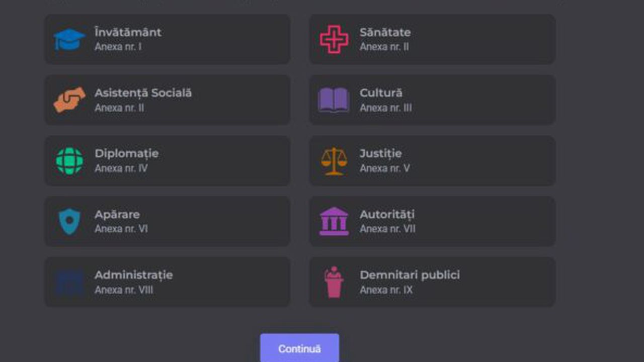The width and height of the screenshot is (644, 362).
Task: Select the Demnitari publici card label
Action: pyautogui.click(x=410, y=275)
